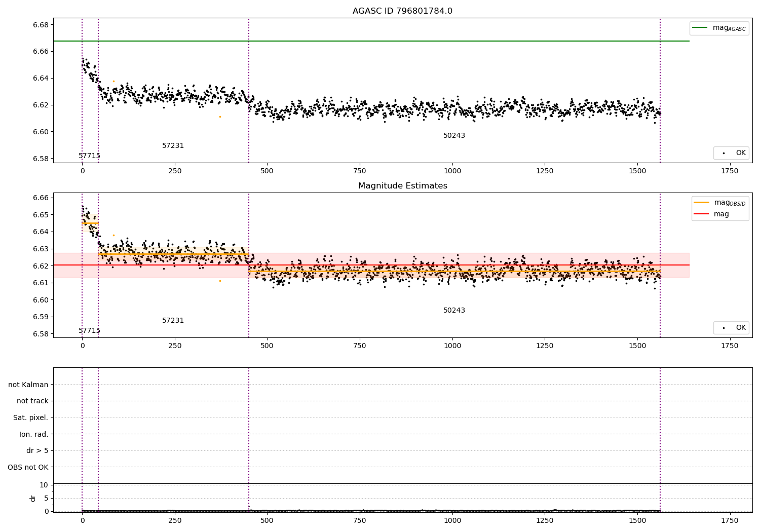Click the 'Magnitude Estimates' subplot title
The width and height of the screenshot is (760, 532).
(x=402, y=185)
